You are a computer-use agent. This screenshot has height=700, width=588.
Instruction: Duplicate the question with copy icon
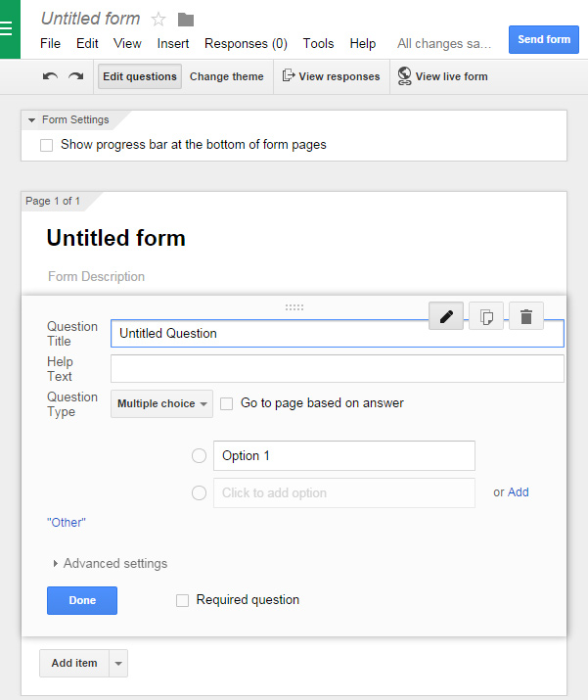(486, 316)
